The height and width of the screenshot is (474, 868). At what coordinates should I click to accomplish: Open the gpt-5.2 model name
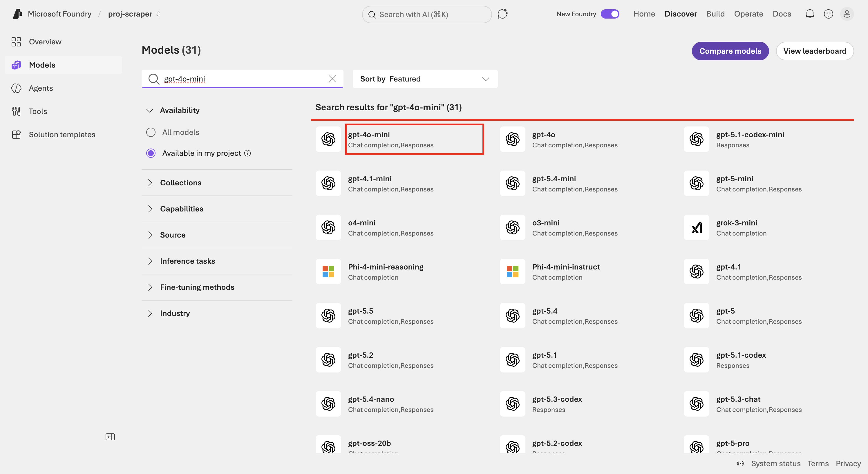[361, 355]
